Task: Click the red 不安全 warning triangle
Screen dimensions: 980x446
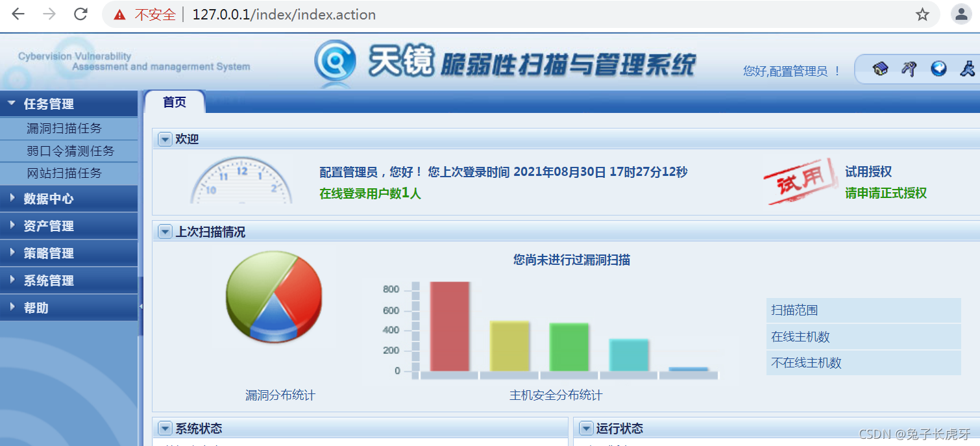Action: click(x=119, y=14)
